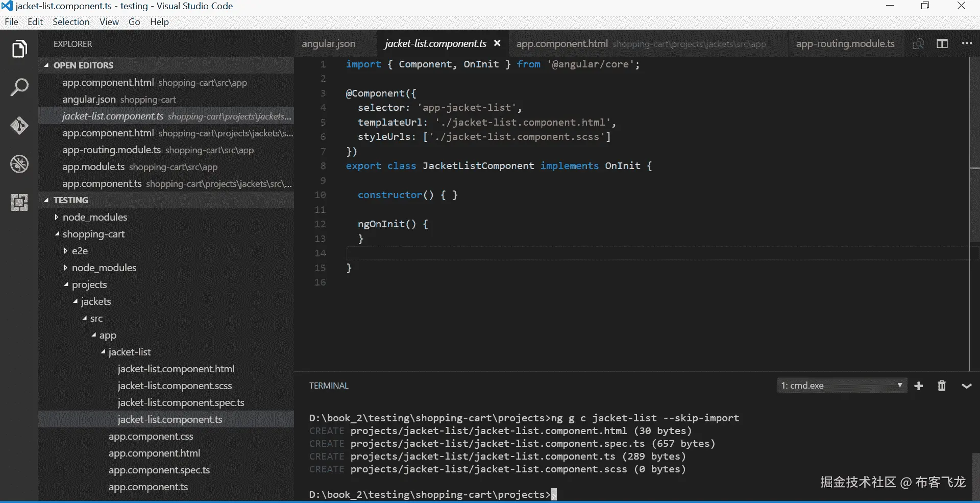The width and height of the screenshot is (980, 503).
Task: Open app.module.ts from open editors
Action: [x=93, y=167]
